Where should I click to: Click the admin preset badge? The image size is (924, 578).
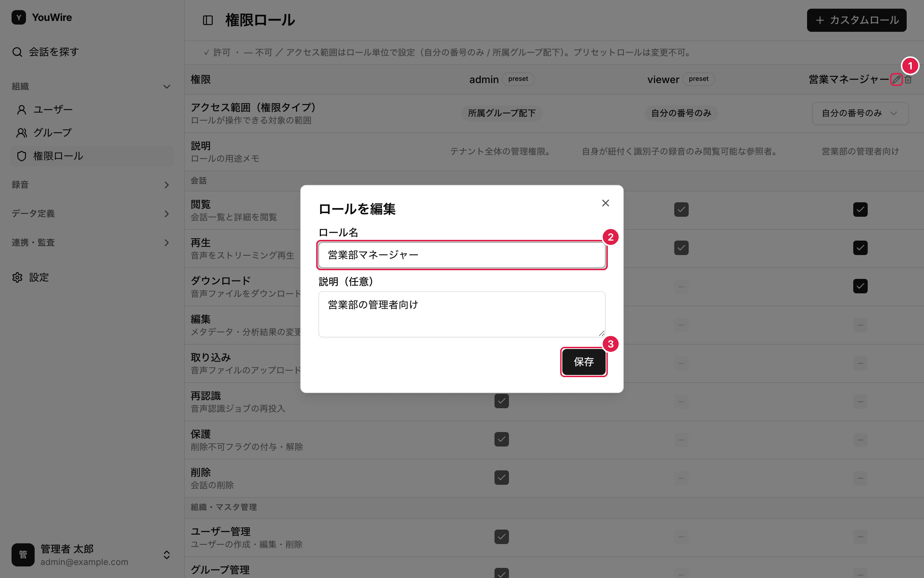tap(518, 79)
